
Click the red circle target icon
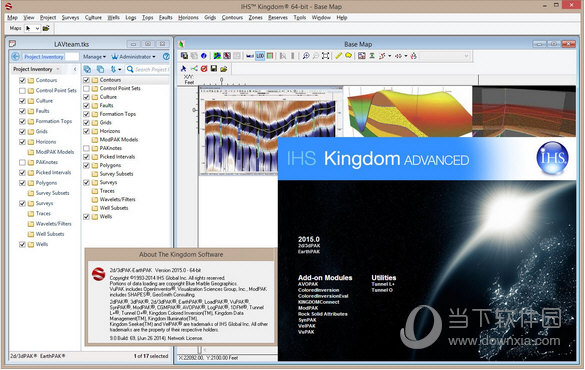coord(204,69)
